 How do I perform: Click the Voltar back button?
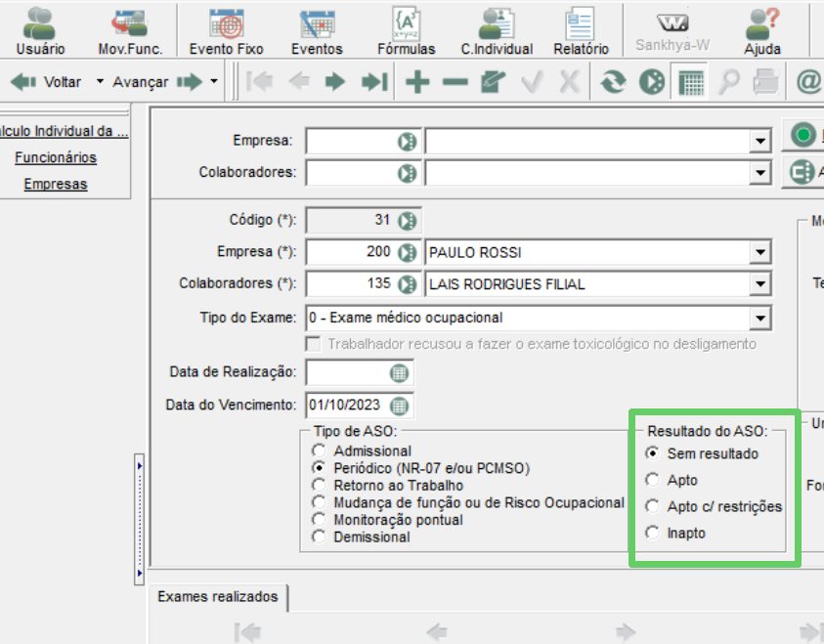46,82
